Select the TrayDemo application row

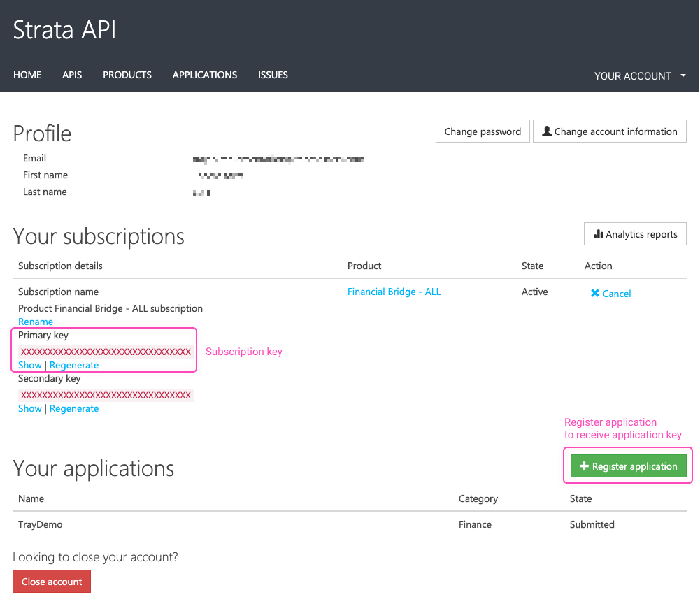point(40,524)
